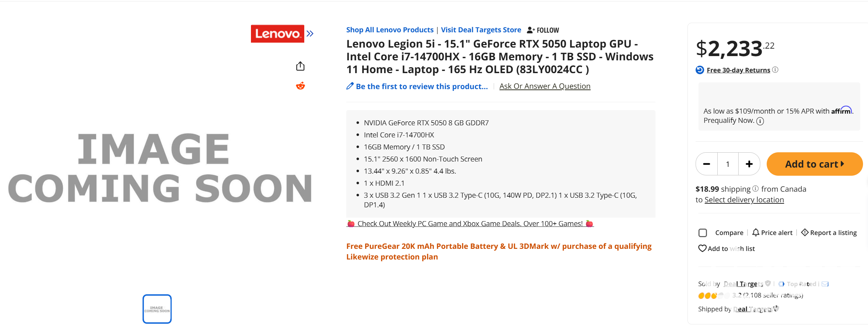
Task: Click the quantity input field
Action: click(728, 164)
